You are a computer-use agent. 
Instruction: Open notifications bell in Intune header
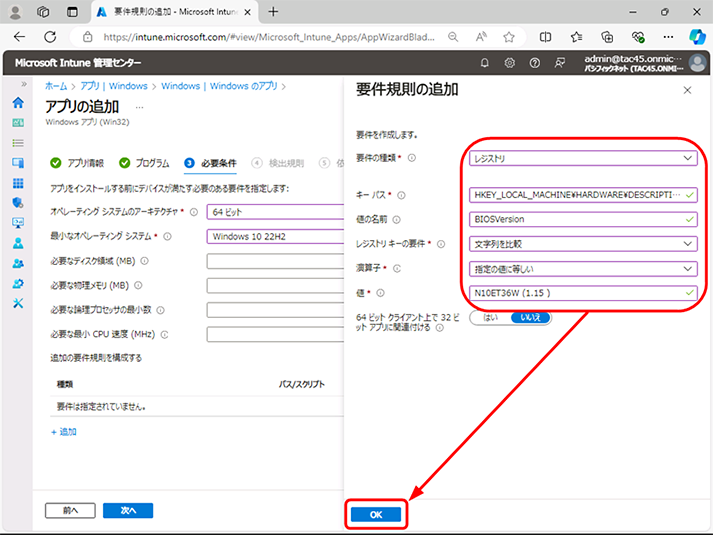(485, 63)
